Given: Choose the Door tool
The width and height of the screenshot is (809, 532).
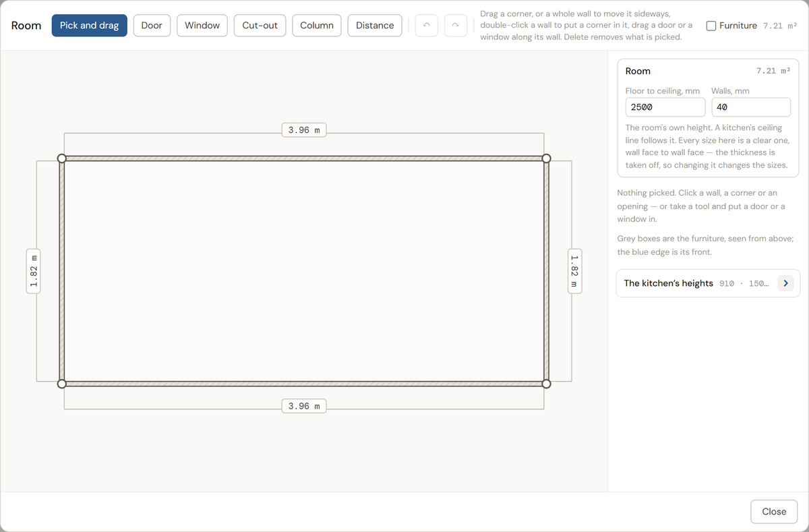Looking at the screenshot, I should tap(152, 26).
